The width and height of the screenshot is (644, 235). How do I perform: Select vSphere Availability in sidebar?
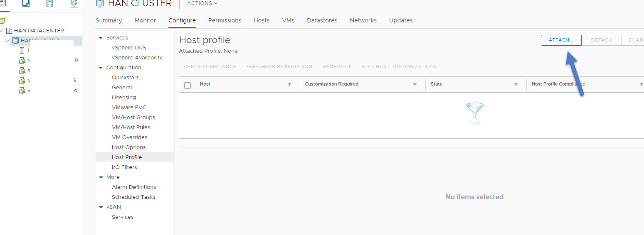pos(137,58)
